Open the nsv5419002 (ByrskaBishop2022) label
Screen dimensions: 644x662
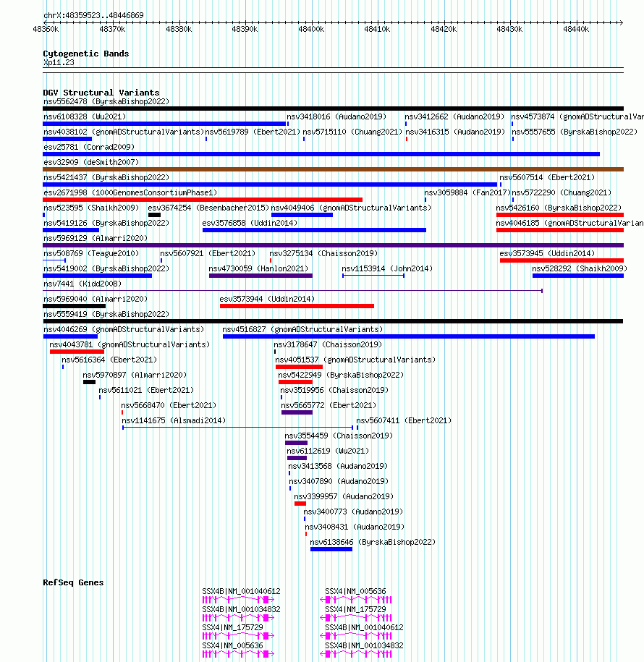coord(106,269)
